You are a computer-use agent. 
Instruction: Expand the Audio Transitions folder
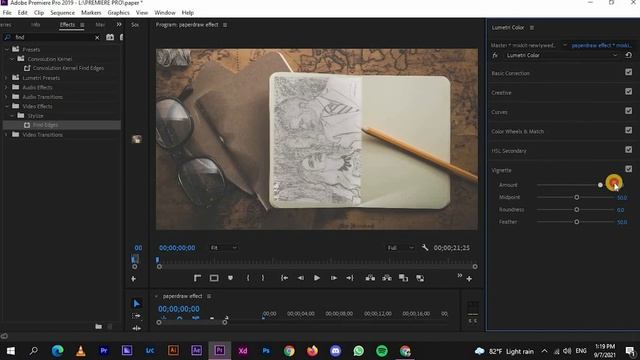pyautogui.click(x=7, y=97)
